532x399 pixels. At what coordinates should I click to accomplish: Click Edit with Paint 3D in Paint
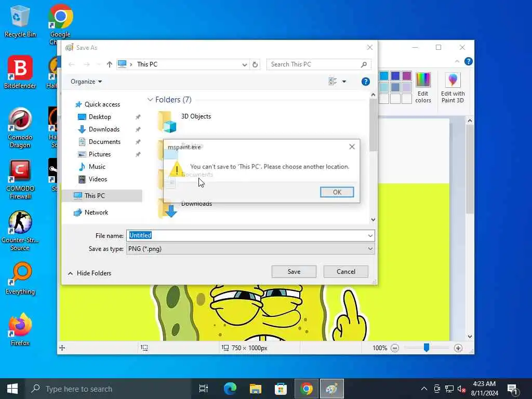pyautogui.click(x=453, y=87)
